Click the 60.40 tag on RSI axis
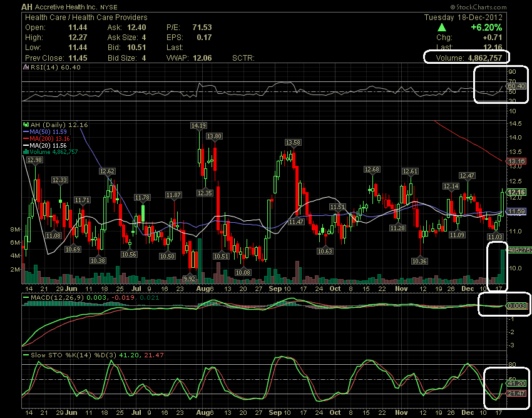This screenshot has height=418, width=532. 516,86
